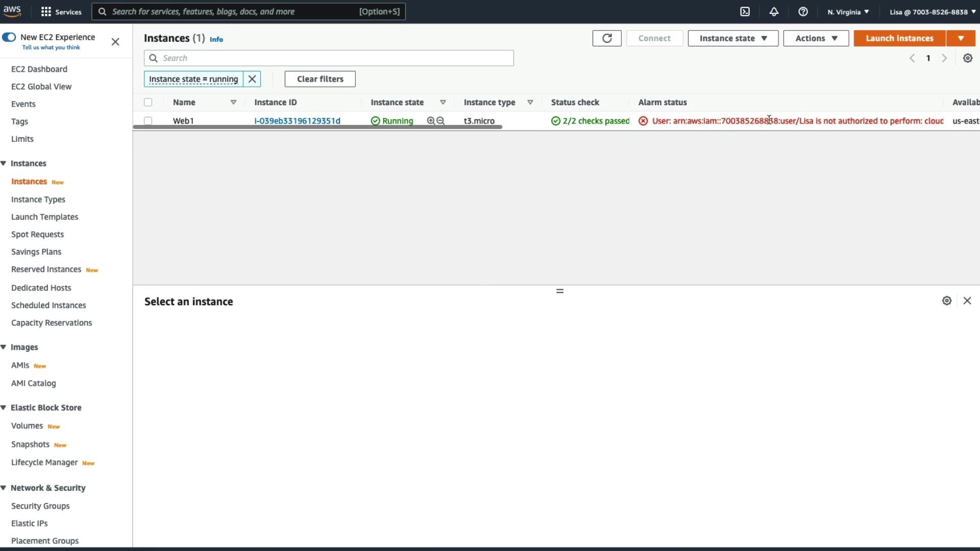The width and height of the screenshot is (980, 551).
Task: Toggle New EC2 Experience switch
Action: [x=9, y=37]
